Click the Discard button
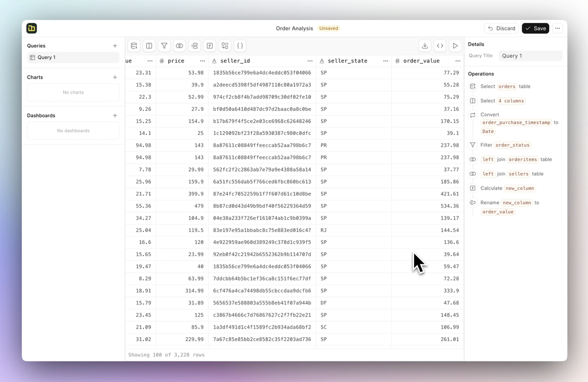Viewport: 588px width, 382px height. pos(501,28)
